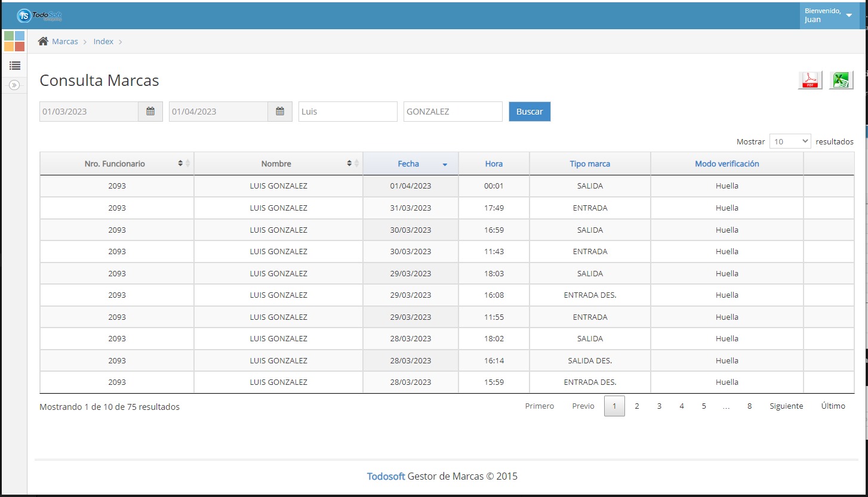This screenshot has height=497, width=868.
Task: Click the Modo verificación column header
Action: 727,163
